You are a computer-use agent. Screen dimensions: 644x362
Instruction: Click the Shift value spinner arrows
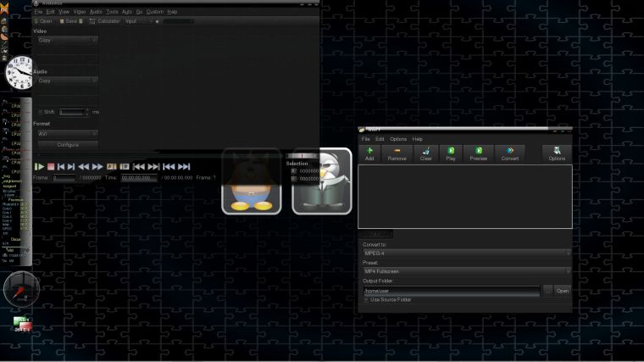click(x=86, y=112)
